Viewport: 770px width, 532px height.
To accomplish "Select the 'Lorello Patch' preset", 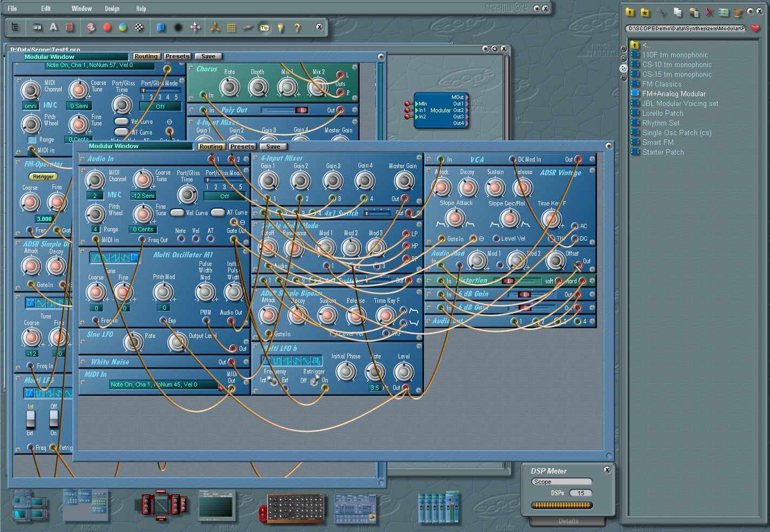I will point(662,114).
